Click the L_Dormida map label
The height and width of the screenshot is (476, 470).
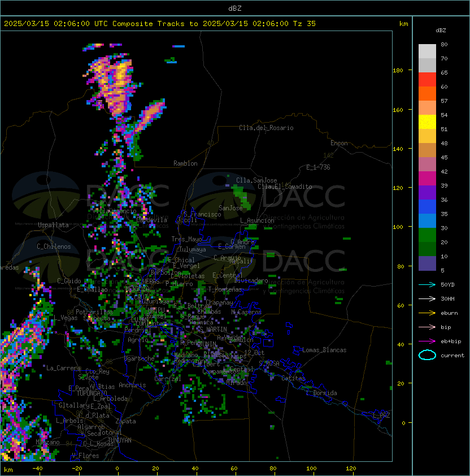(x=321, y=393)
